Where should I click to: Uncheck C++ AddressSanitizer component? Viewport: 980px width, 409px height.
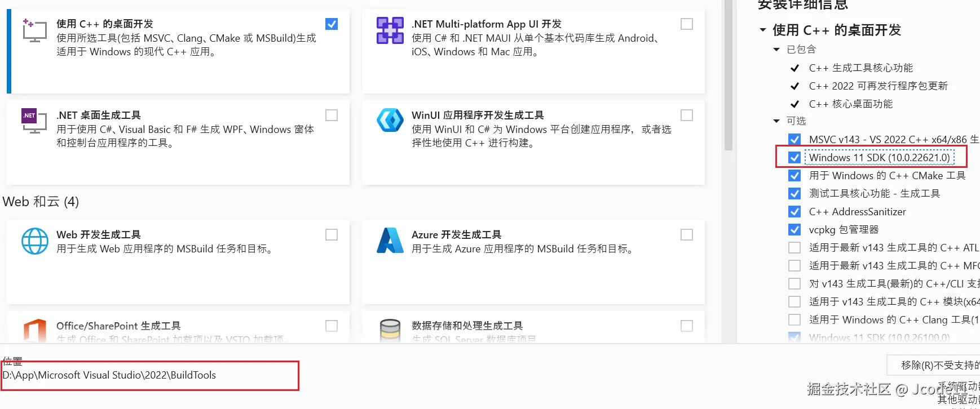coord(794,212)
